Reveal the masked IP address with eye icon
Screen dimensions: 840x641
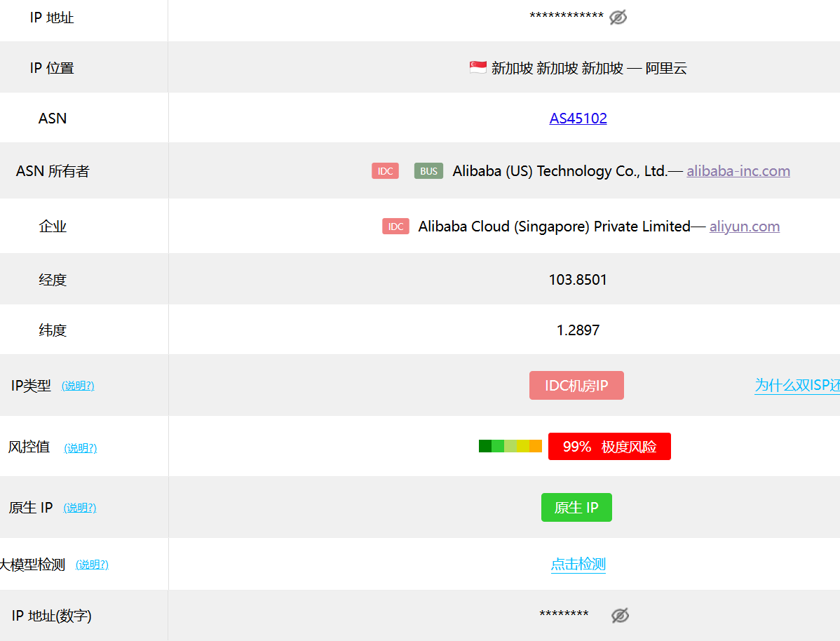pos(618,18)
